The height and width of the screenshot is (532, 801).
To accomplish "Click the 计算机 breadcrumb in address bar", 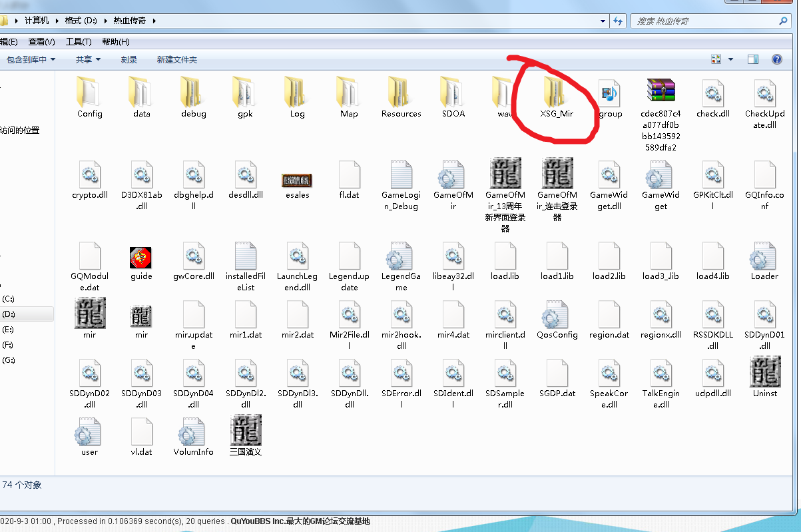I will point(37,21).
